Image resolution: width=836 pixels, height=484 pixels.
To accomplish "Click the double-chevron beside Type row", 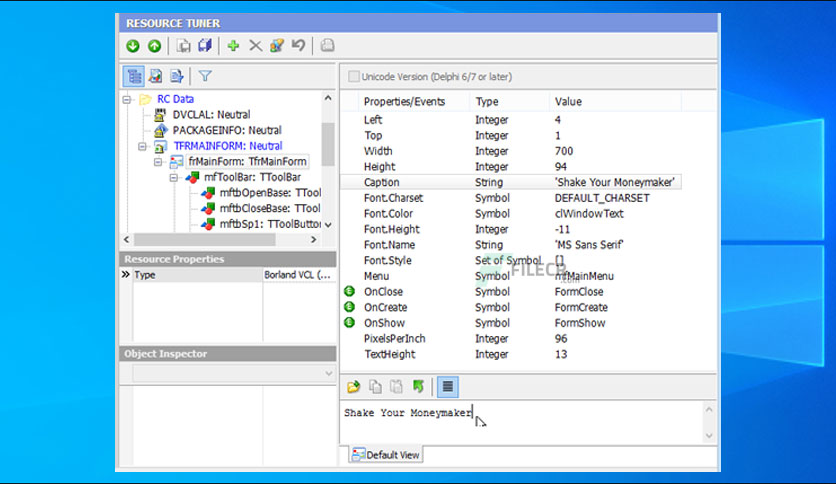I will pyautogui.click(x=125, y=275).
